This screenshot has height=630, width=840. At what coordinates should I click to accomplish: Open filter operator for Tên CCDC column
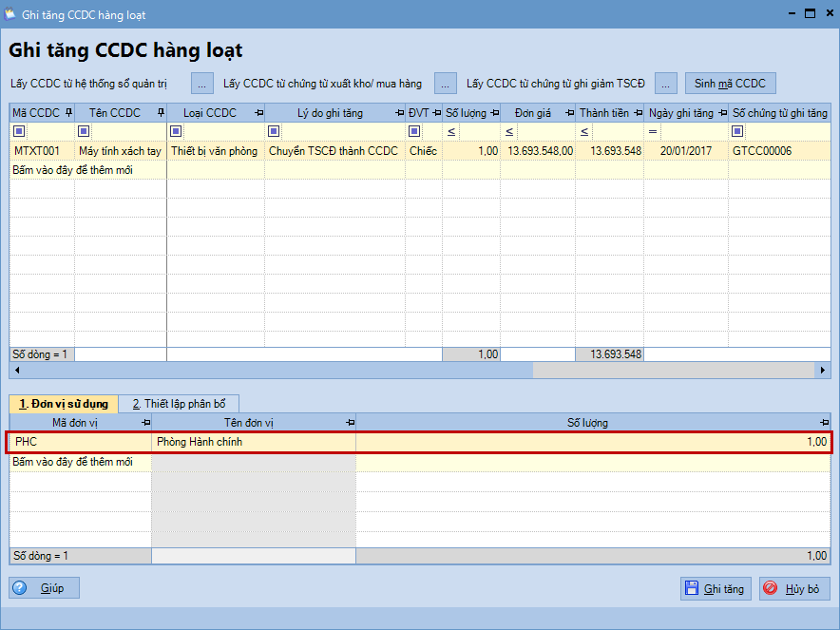84,131
